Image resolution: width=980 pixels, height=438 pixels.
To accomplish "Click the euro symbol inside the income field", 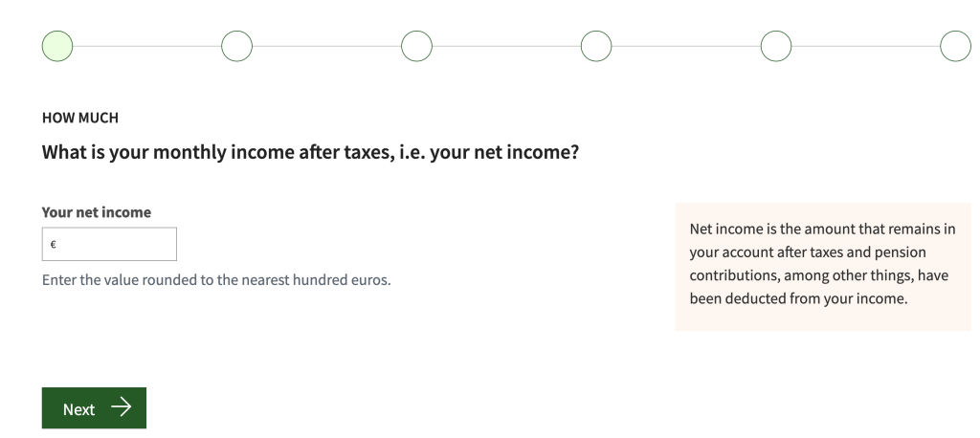I will click(54, 245).
